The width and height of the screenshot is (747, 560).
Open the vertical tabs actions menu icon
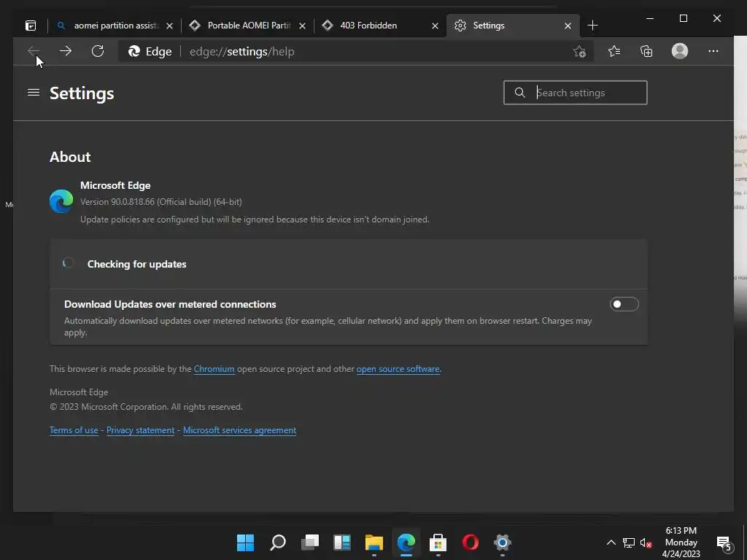(x=31, y=26)
